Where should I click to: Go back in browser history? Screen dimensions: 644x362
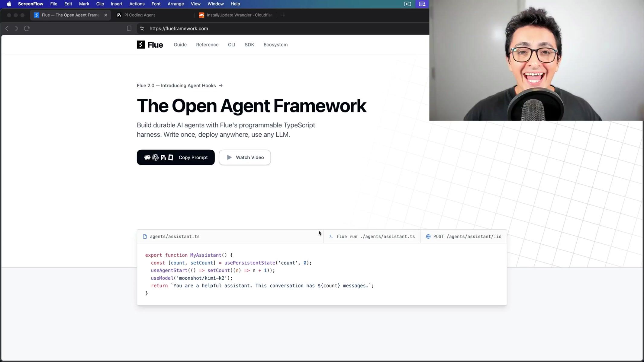point(7,28)
